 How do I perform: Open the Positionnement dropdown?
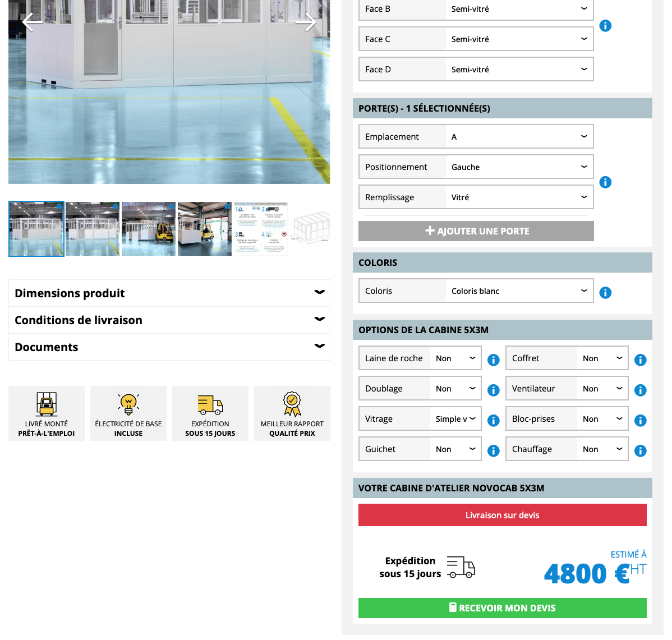476,167
